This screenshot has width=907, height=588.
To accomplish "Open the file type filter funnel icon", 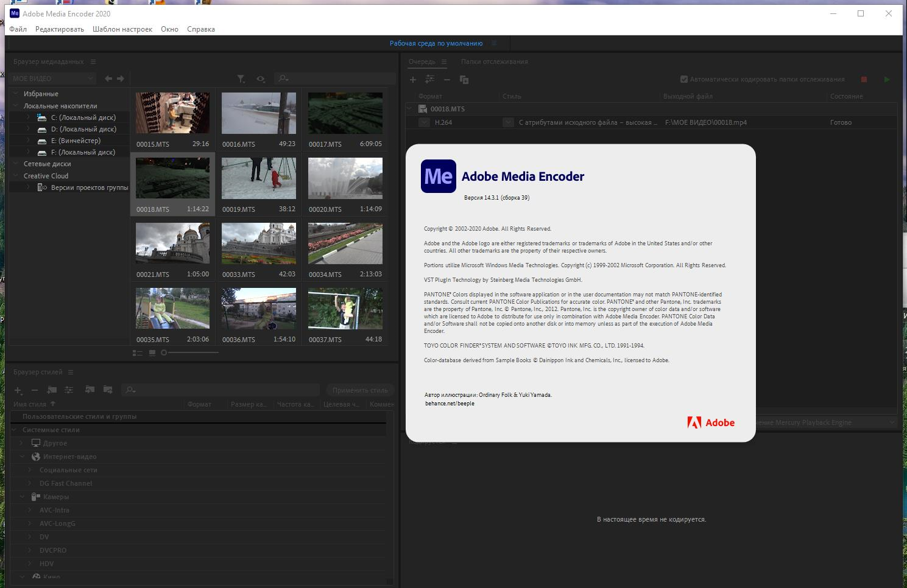I will coord(241,79).
